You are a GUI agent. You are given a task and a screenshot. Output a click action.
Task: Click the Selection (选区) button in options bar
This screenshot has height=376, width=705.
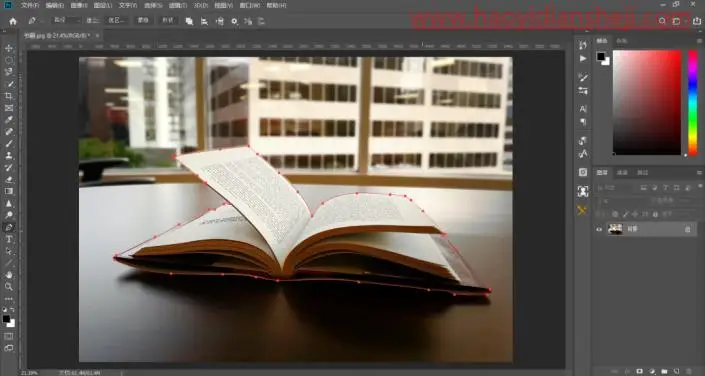pyautogui.click(x=117, y=21)
